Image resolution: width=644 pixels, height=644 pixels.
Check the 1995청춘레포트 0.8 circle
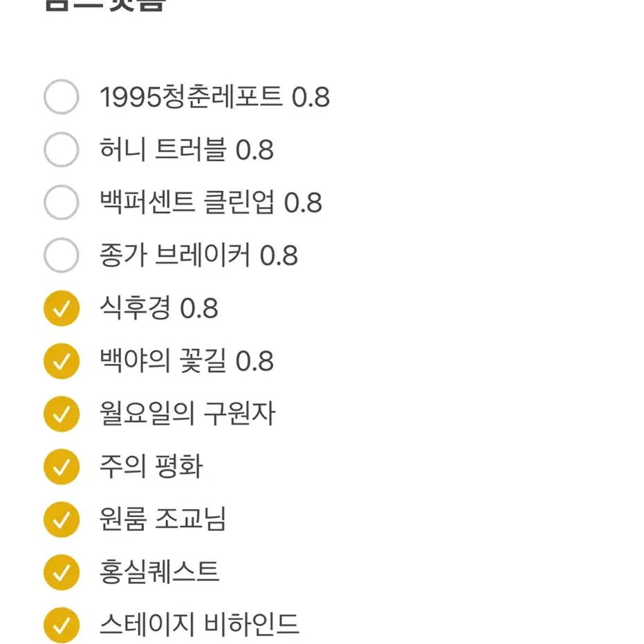[61, 98]
